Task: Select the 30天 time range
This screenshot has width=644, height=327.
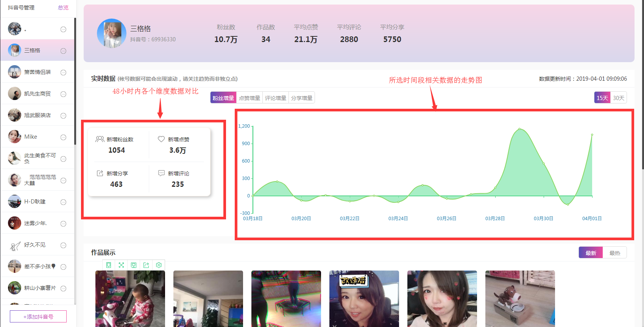Action: coord(619,98)
